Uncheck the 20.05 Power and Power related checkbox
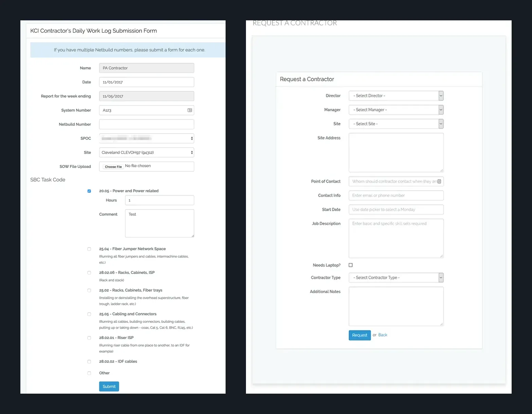The height and width of the screenshot is (414, 532). coord(89,191)
